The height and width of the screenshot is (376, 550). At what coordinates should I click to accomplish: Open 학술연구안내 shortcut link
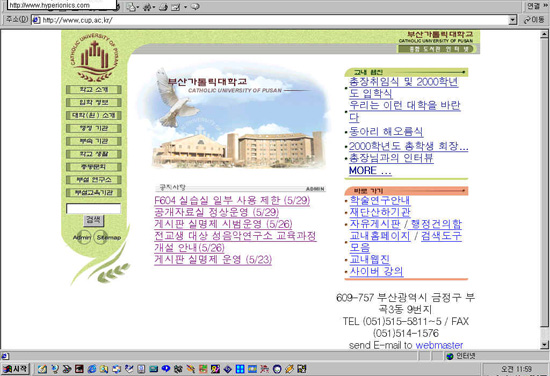click(x=380, y=200)
